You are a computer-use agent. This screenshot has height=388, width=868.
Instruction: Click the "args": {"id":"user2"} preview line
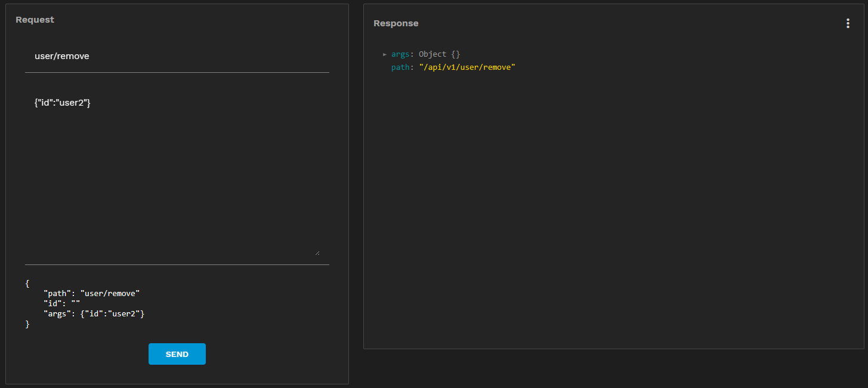tap(94, 313)
